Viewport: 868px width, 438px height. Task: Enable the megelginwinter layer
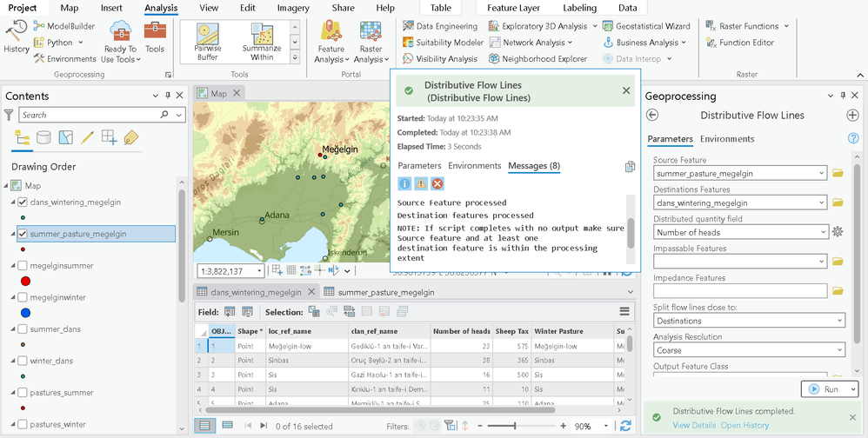(x=23, y=297)
